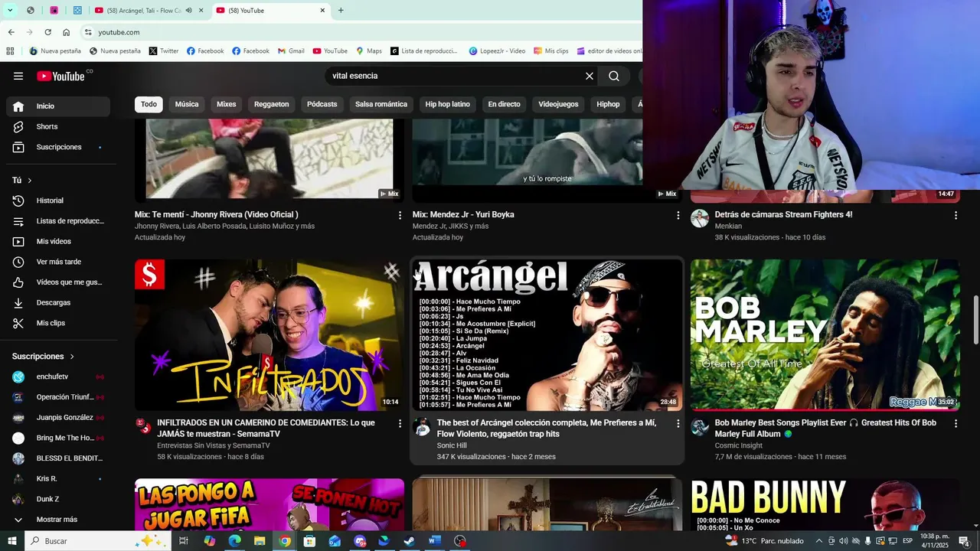Open Mis clips in the sidebar
The width and height of the screenshot is (980, 551).
[58, 323]
